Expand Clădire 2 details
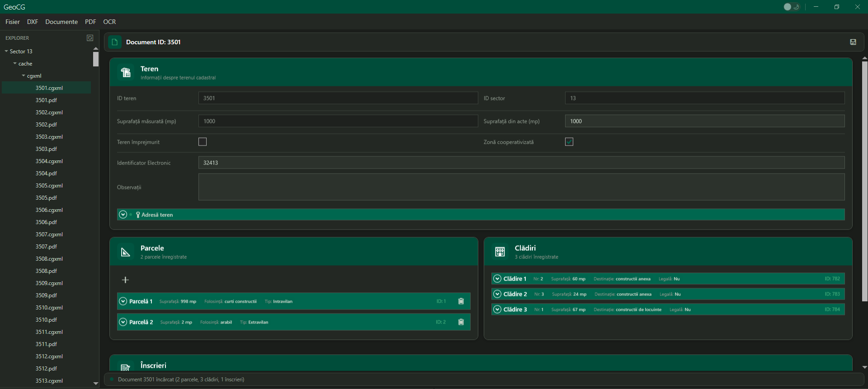 pos(497,294)
